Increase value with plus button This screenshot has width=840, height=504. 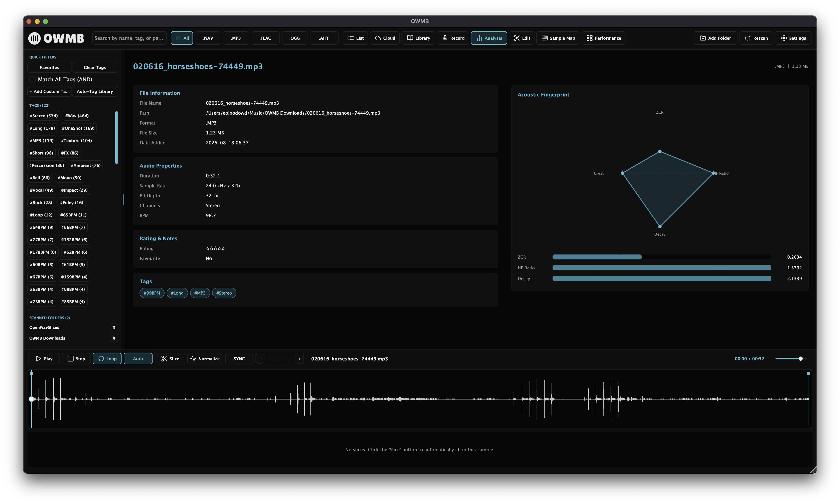coord(299,359)
